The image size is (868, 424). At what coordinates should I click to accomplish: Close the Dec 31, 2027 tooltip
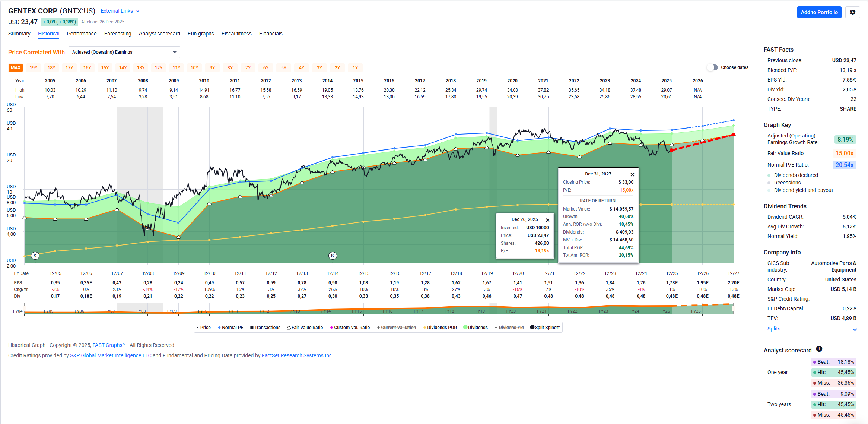click(x=632, y=174)
